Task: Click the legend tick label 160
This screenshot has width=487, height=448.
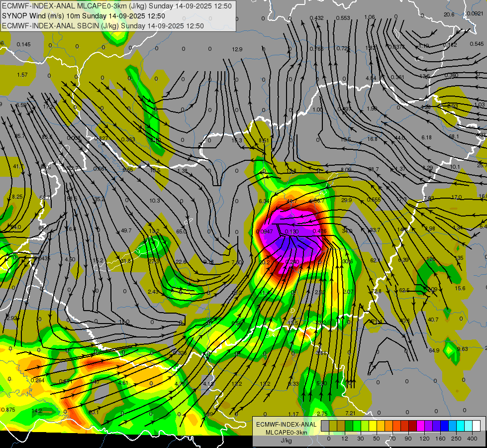Action: [440, 439]
